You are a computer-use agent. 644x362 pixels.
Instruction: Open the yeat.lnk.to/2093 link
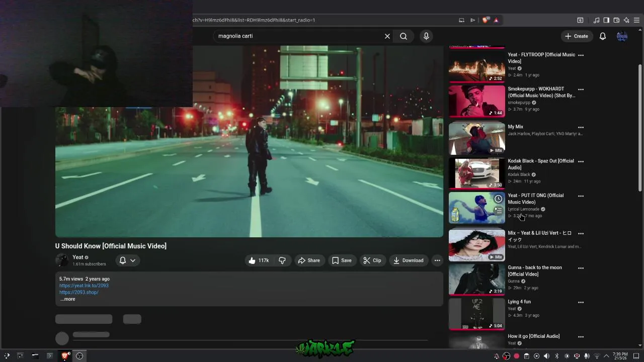coord(84,286)
